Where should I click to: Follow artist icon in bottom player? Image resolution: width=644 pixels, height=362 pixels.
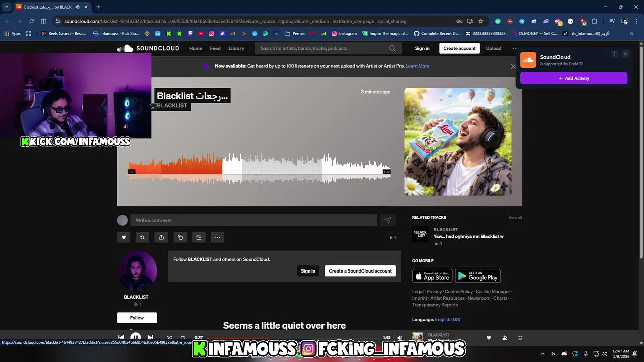pyautogui.click(x=505, y=338)
